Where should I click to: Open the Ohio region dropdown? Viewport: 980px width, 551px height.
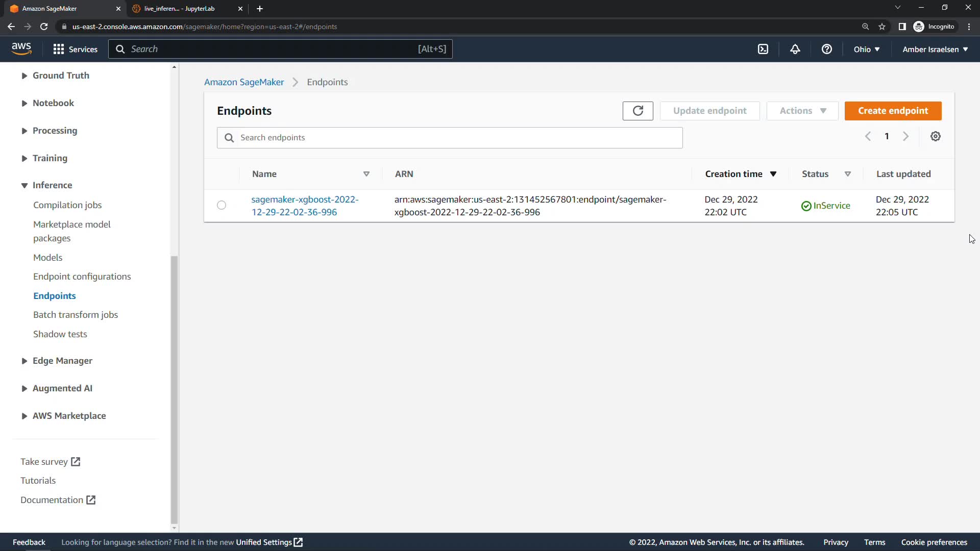click(866, 49)
